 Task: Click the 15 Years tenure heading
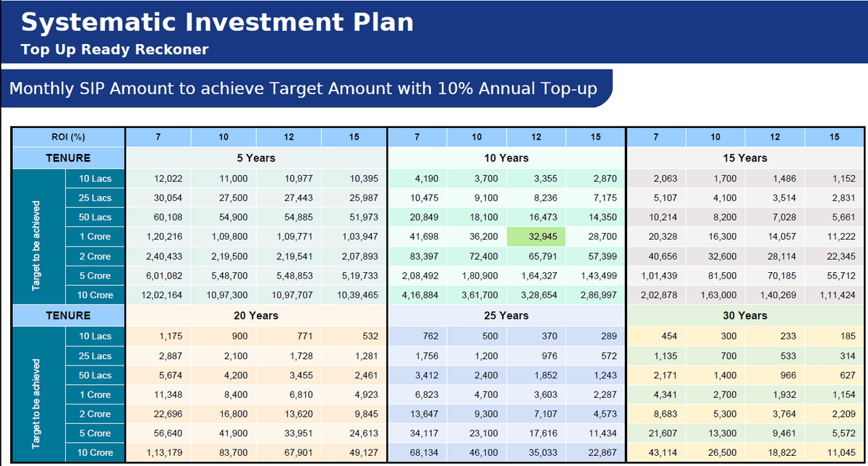pos(745,158)
